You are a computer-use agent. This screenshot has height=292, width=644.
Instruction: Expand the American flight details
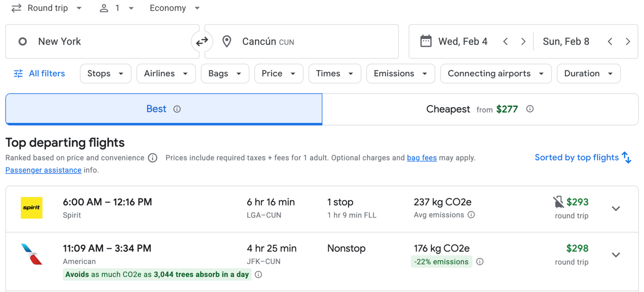[616, 255]
